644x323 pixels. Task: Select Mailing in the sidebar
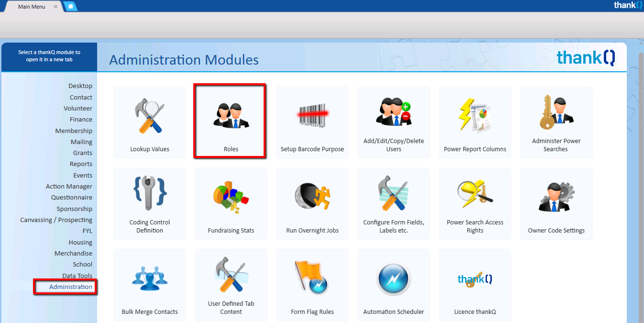(81, 142)
